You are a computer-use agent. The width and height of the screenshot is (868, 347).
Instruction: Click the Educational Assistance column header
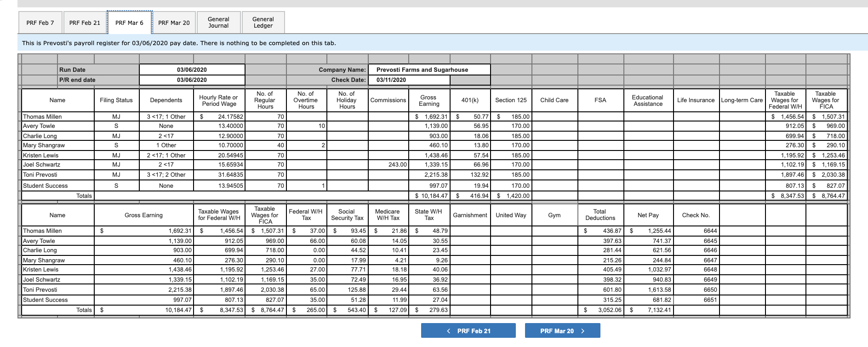[648, 100]
